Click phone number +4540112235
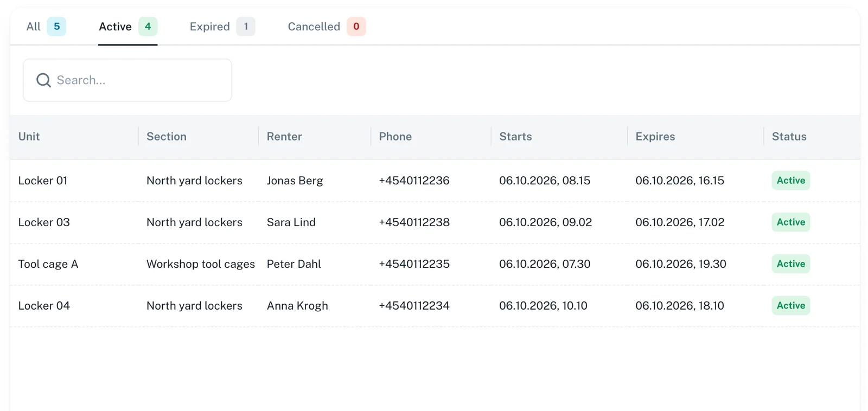 [414, 264]
